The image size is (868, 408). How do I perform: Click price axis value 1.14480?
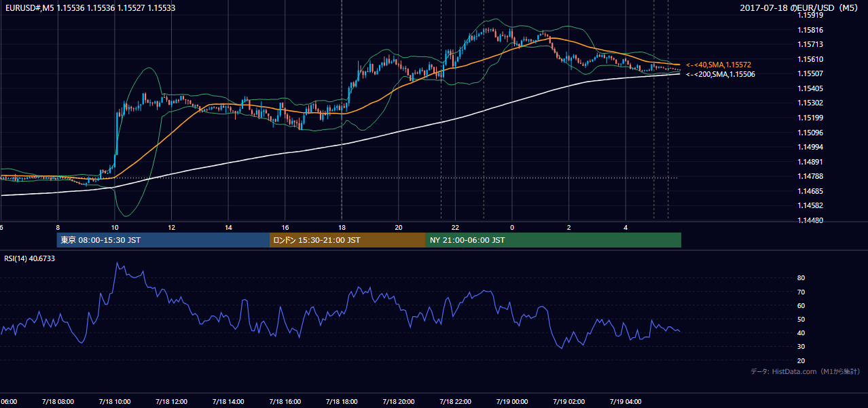coord(811,220)
